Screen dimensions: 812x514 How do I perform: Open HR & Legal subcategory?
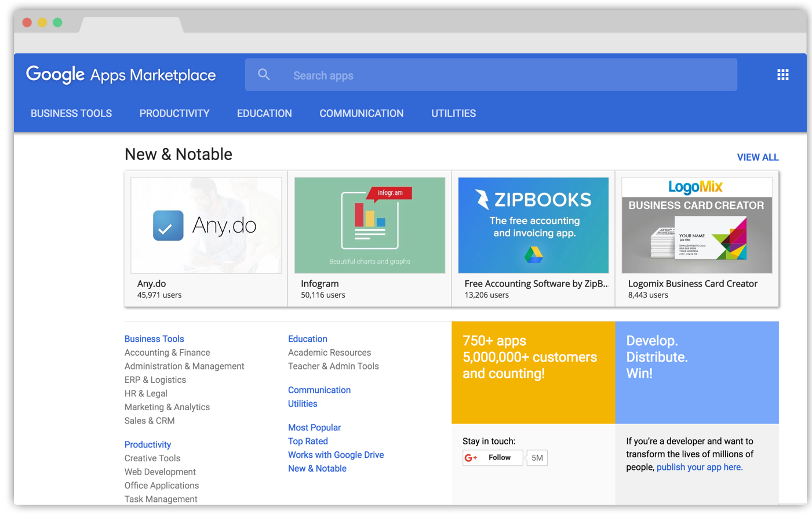145,393
